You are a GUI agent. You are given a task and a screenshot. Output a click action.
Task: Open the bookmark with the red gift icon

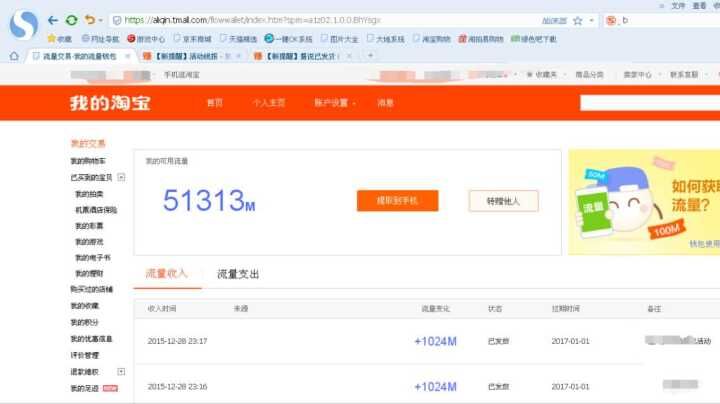coord(481,39)
